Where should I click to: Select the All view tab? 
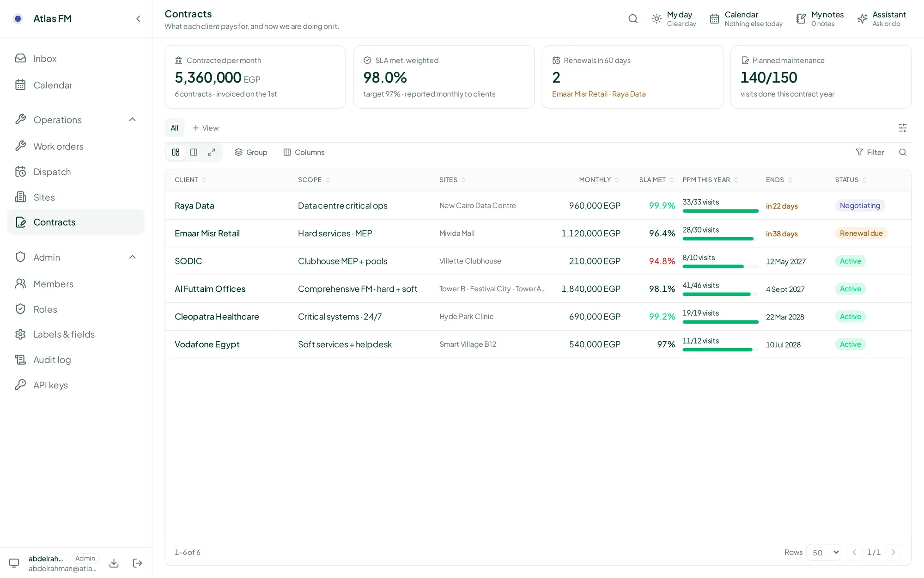pos(175,128)
